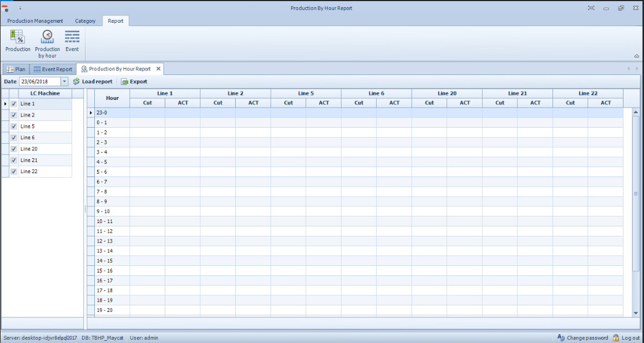Open the Category ribbon tab
Screen dimensions: 644x343
pyautogui.click(x=85, y=21)
